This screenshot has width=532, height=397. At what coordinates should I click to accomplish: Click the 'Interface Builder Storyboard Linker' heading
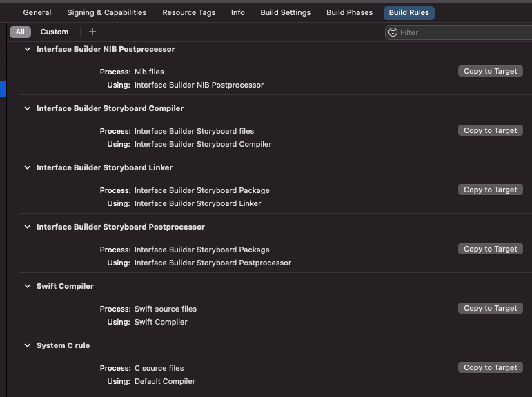(x=104, y=167)
